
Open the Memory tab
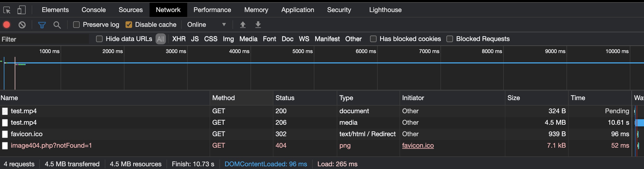tap(256, 10)
